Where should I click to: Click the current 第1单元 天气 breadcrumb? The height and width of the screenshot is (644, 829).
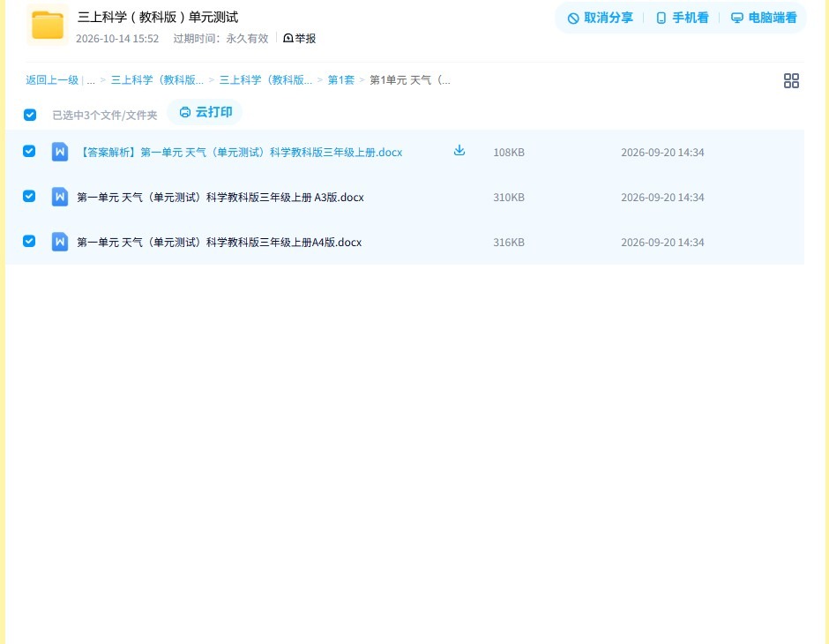pyautogui.click(x=410, y=80)
